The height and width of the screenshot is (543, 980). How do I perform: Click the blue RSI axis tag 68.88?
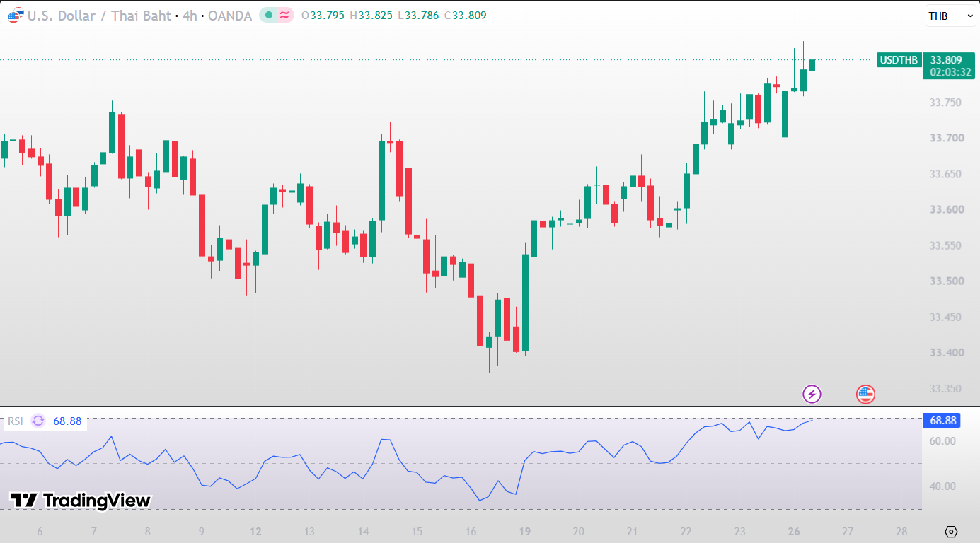[x=943, y=421]
